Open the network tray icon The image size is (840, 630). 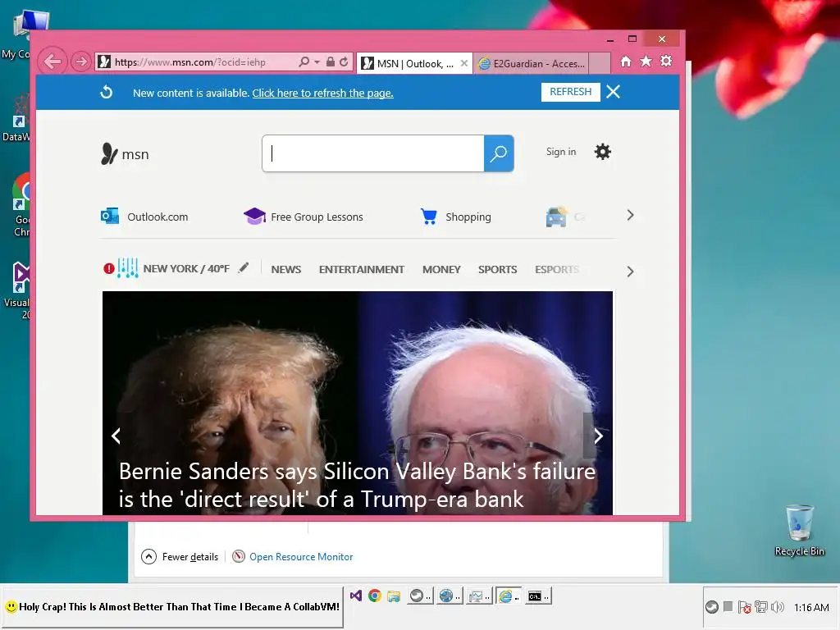click(x=760, y=607)
